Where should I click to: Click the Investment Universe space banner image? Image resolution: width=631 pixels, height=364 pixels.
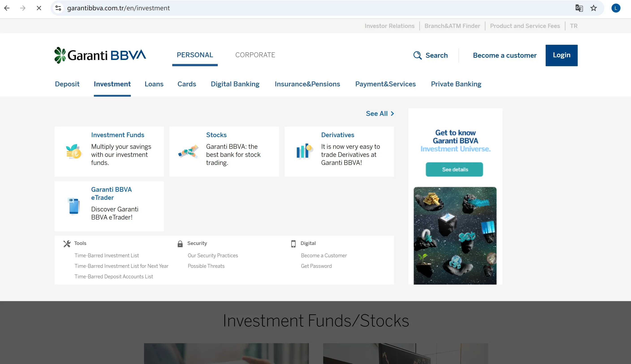coord(455,236)
